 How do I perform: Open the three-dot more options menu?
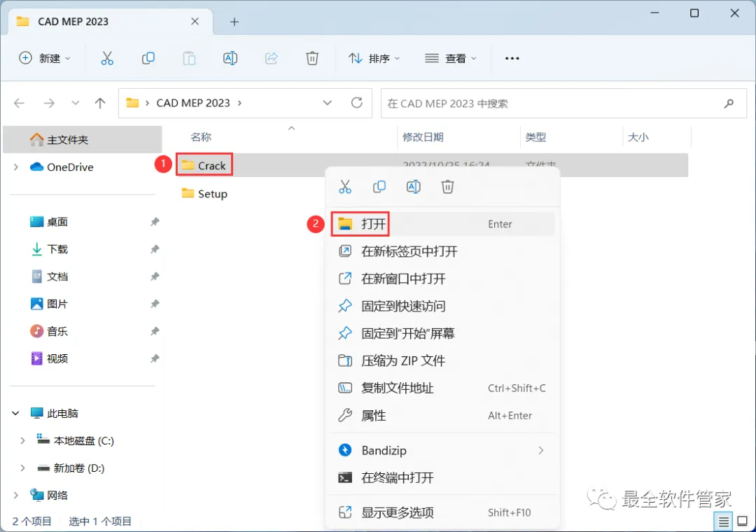click(x=512, y=58)
